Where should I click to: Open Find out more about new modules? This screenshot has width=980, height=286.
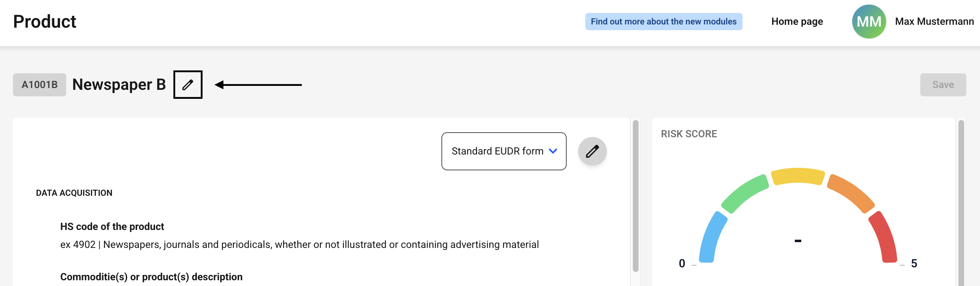663,22
